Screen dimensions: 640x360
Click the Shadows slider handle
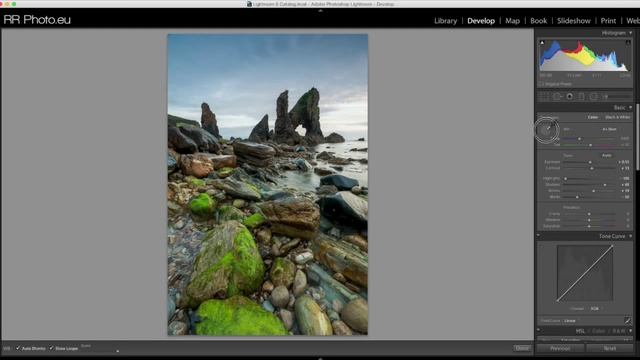(605, 185)
